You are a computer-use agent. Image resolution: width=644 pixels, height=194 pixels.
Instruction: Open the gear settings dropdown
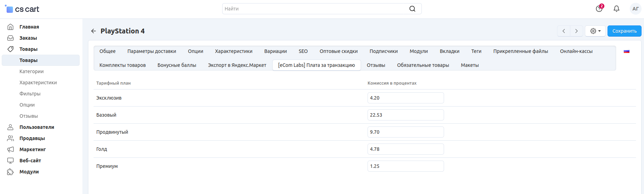pos(595,31)
